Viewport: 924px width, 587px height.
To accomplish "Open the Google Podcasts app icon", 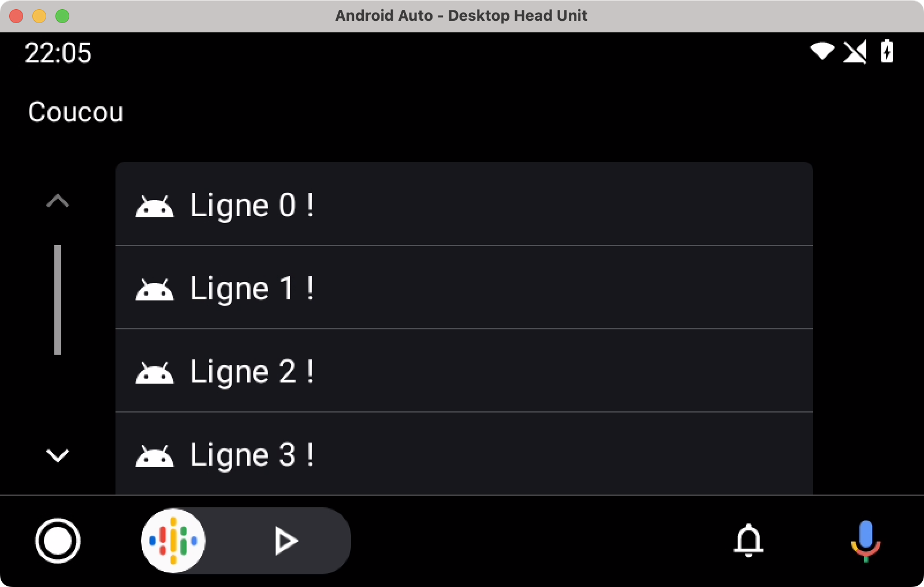I will pyautogui.click(x=173, y=541).
